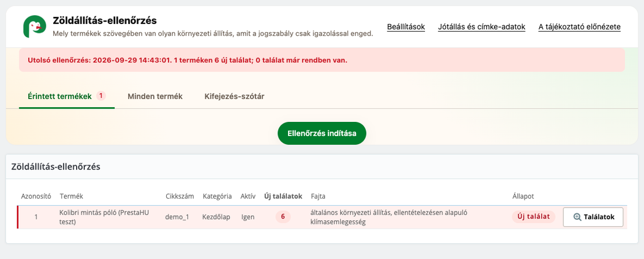Click the Kezdőlap category cell
The height and width of the screenshot is (259, 644).
[x=217, y=217]
